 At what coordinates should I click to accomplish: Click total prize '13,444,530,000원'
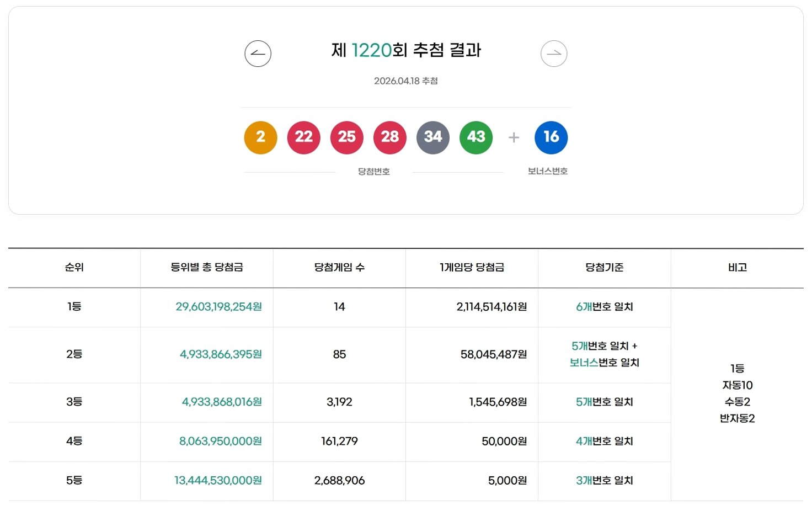pyautogui.click(x=218, y=481)
